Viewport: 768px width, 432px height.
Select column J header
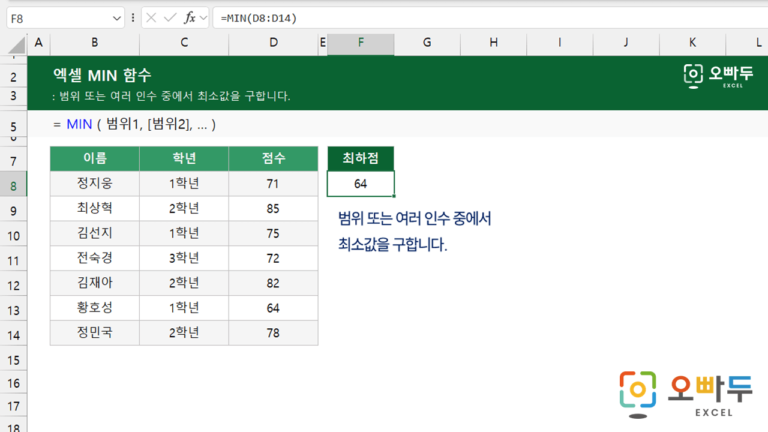click(626, 43)
